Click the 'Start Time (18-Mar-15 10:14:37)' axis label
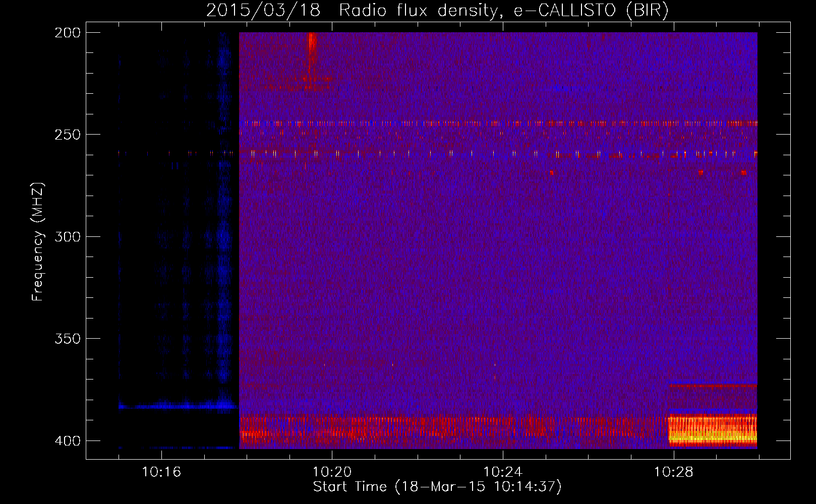Viewport: 816px width, 504px height. (x=437, y=487)
